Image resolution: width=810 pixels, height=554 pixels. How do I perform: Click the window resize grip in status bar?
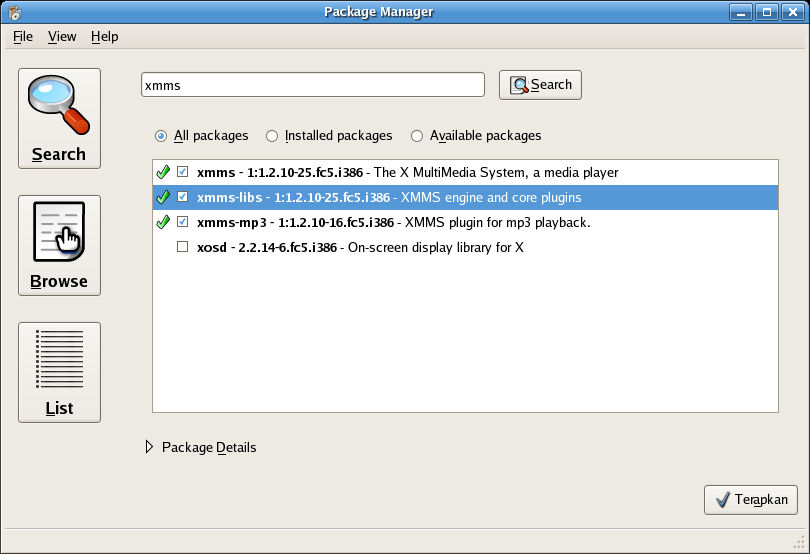800,543
